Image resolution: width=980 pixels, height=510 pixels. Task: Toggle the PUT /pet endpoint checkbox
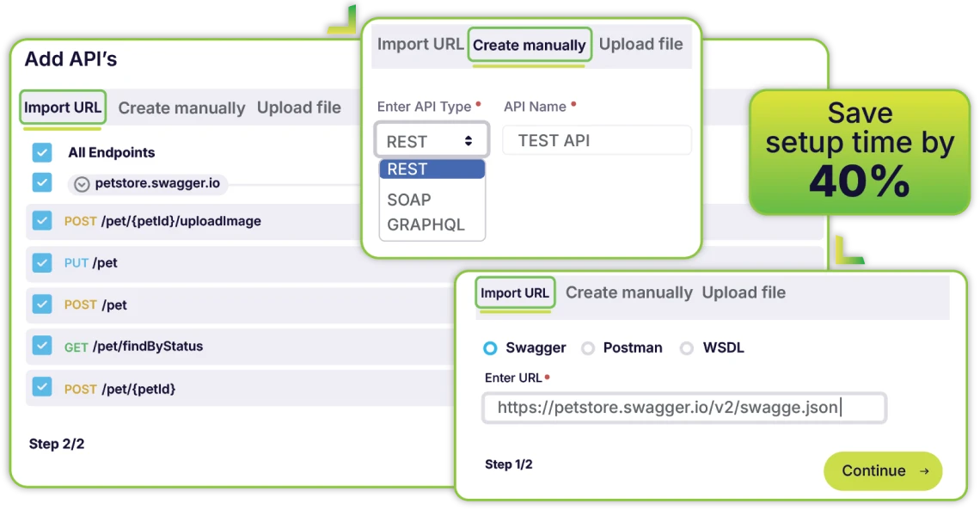(42, 262)
